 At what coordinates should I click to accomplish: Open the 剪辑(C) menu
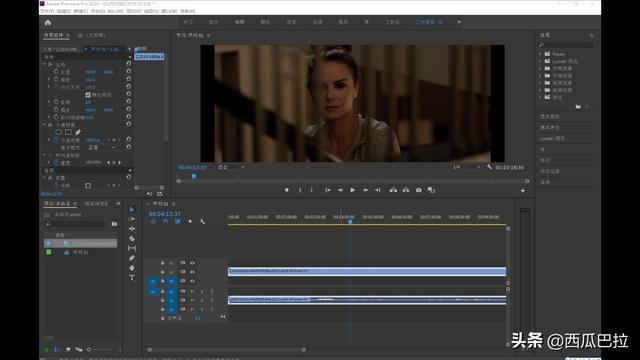coord(81,11)
